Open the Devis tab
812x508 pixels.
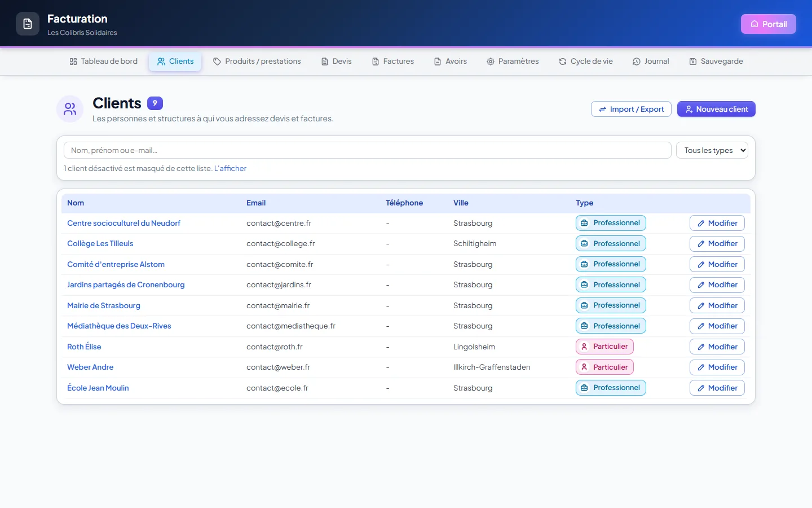(x=337, y=62)
